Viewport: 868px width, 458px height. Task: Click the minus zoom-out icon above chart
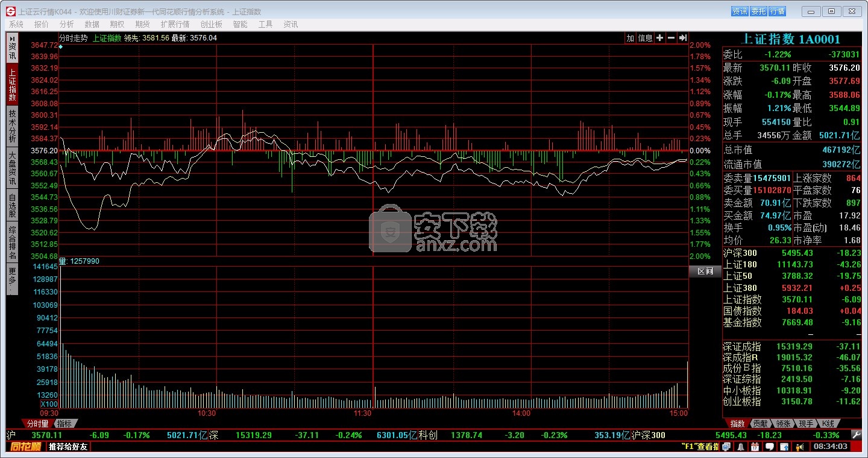click(671, 38)
